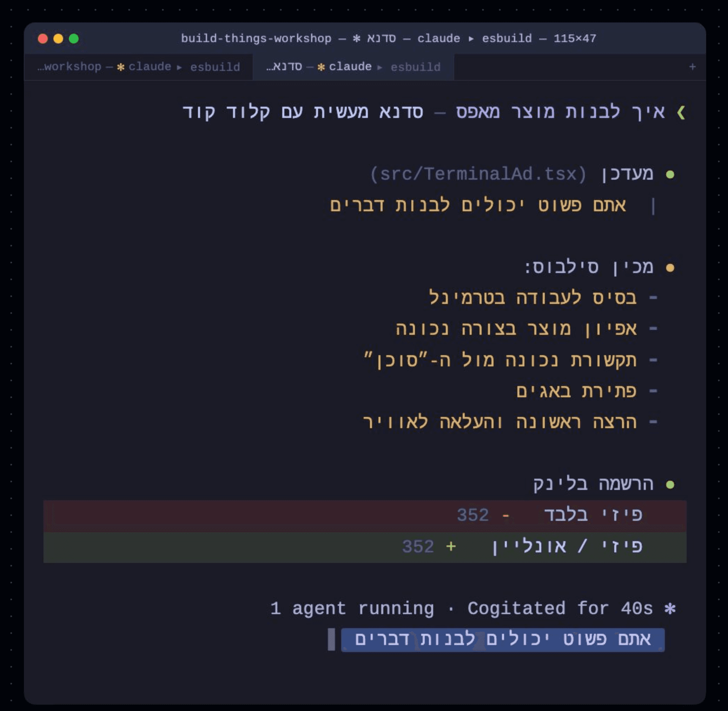The width and height of the screenshot is (728, 711).
Task: Switch to the …workshop claude esbuild tab
Action: (139, 67)
